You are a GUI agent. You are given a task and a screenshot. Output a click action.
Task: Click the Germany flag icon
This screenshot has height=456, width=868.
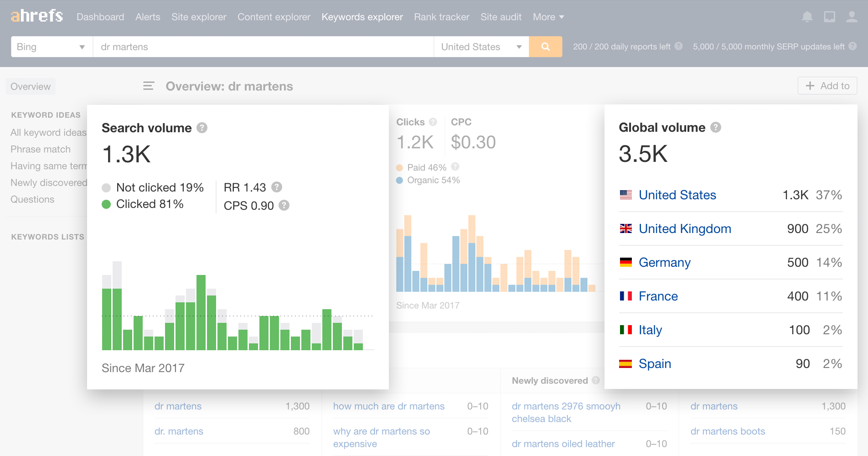click(626, 262)
